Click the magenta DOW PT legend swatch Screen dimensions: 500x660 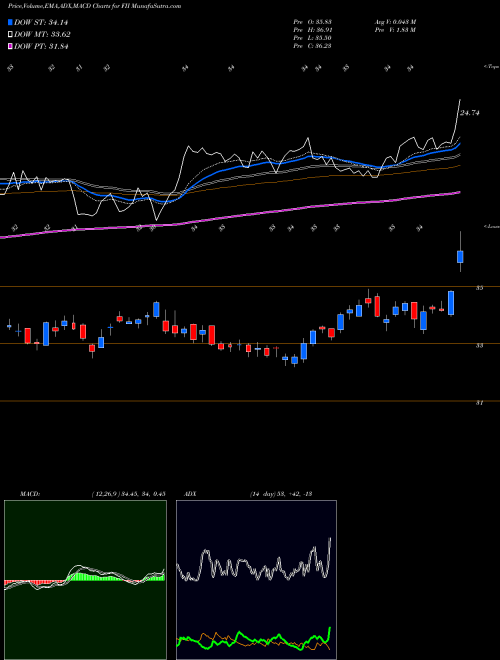11,46
